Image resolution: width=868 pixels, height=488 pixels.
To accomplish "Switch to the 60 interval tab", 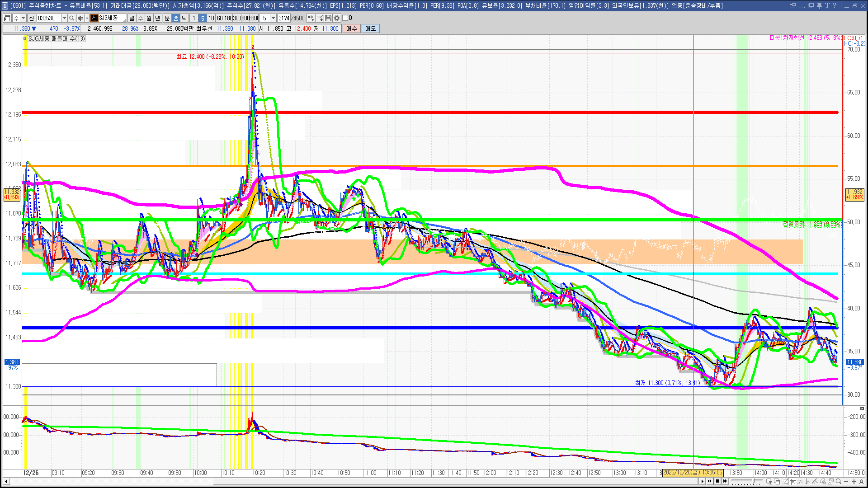I will pos(220,18).
